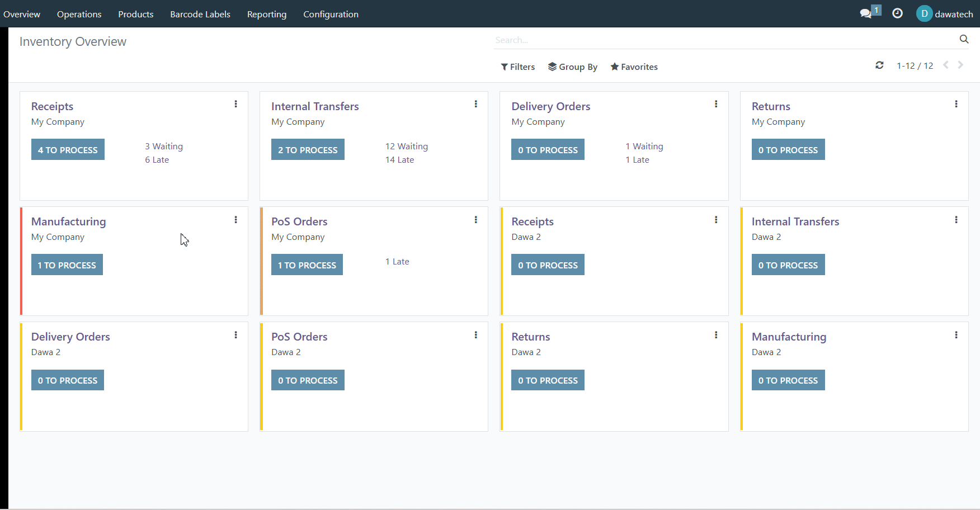Click 0 TO PROCESS on Dawa 2 PoS Orders
980x510 pixels.
308,380
